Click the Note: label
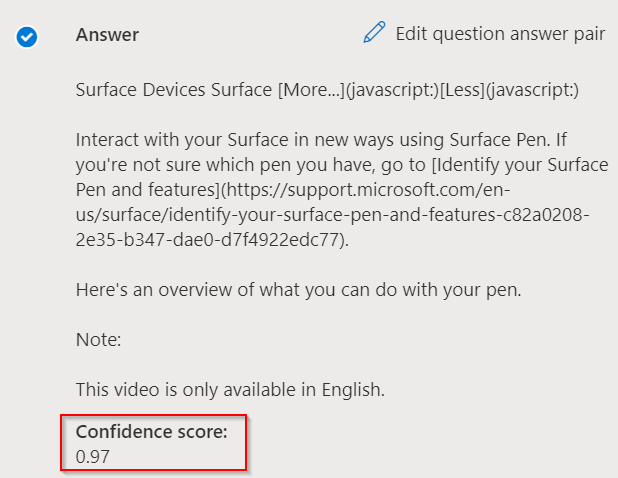This screenshot has height=478, width=618. [98, 340]
